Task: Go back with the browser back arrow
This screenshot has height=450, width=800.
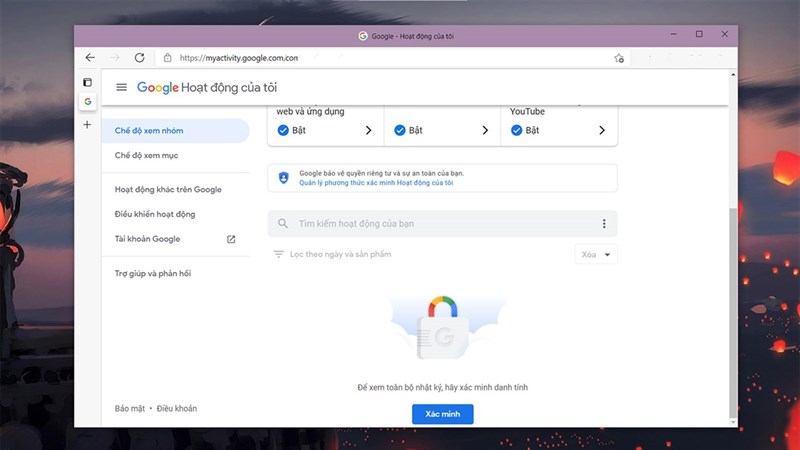Action: (90, 58)
